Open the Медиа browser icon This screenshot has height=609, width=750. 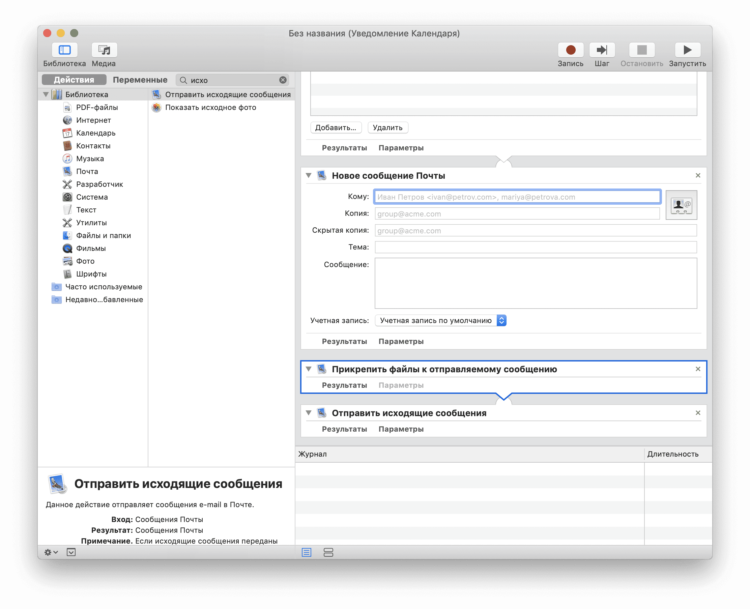pos(104,50)
